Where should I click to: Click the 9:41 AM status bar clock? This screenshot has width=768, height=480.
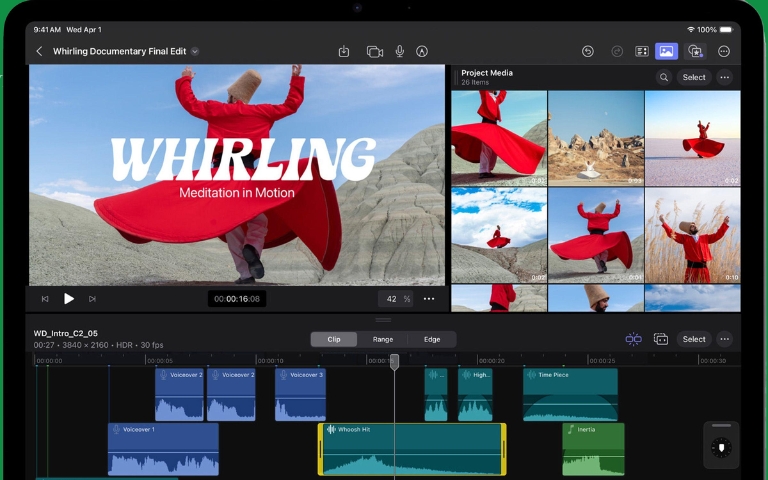tap(47, 29)
